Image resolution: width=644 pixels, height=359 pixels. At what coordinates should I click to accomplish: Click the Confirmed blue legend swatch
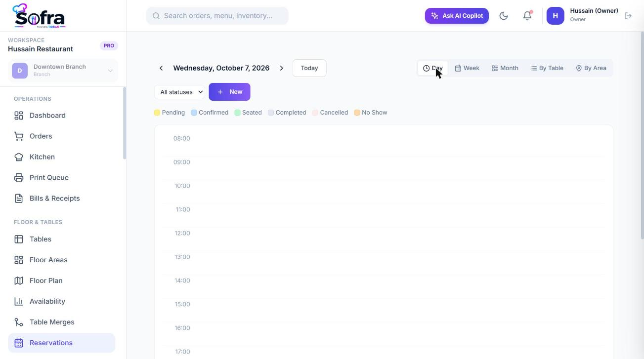[194, 113]
